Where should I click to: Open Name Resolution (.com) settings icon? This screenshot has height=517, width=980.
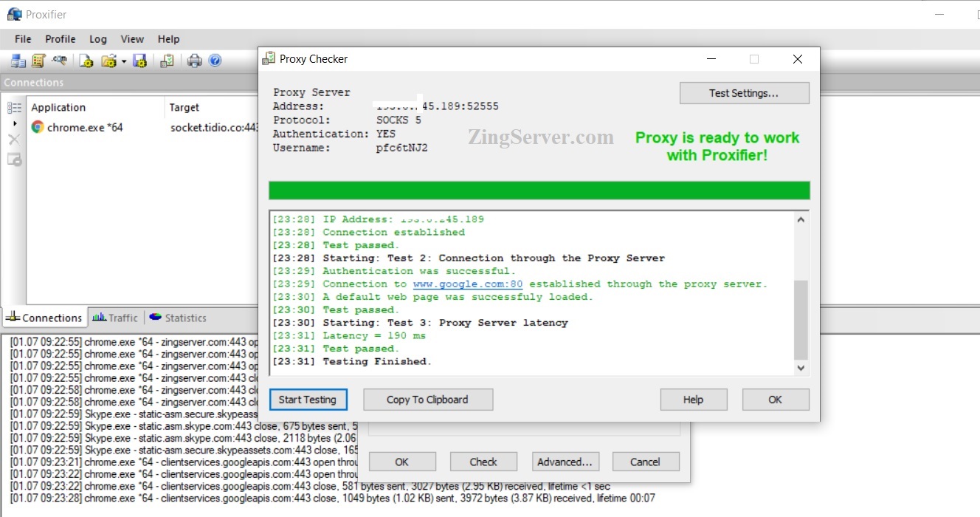pyautogui.click(x=59, y=61)
